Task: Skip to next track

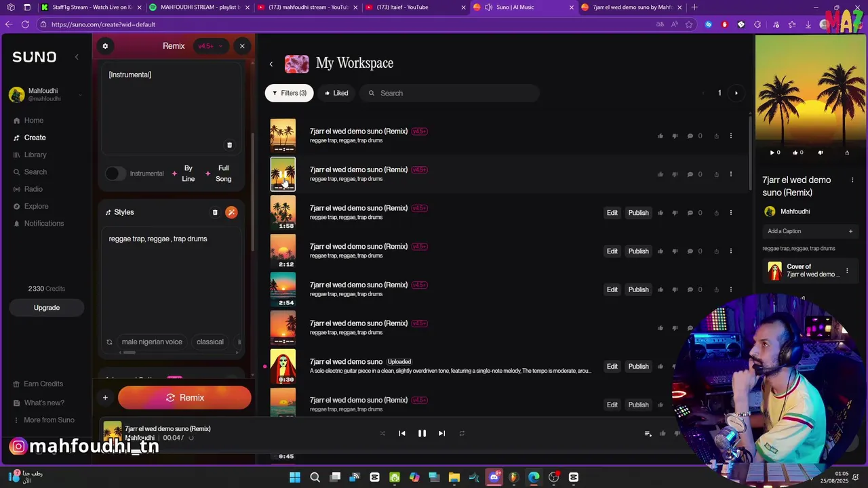Action: 441,433
